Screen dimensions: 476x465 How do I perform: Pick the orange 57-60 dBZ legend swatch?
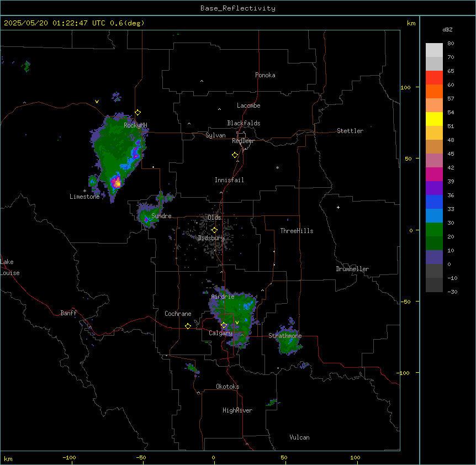434,91
